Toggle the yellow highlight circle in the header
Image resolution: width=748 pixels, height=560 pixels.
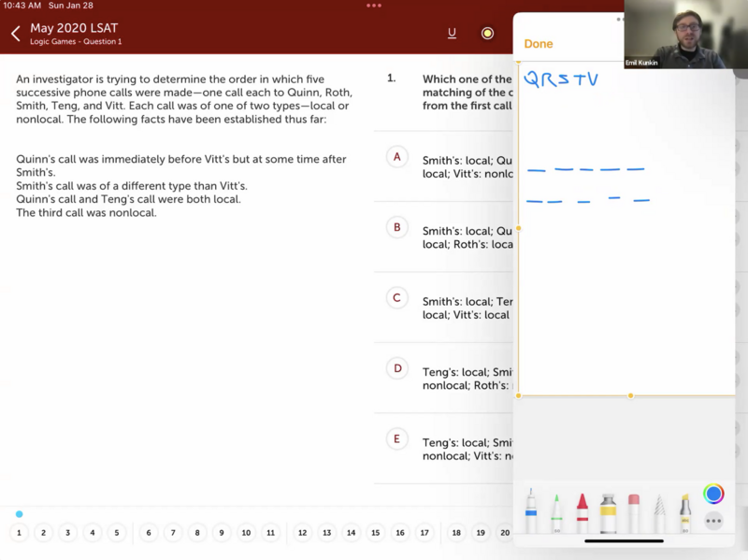pyautogui.click(x=487, y=34)
